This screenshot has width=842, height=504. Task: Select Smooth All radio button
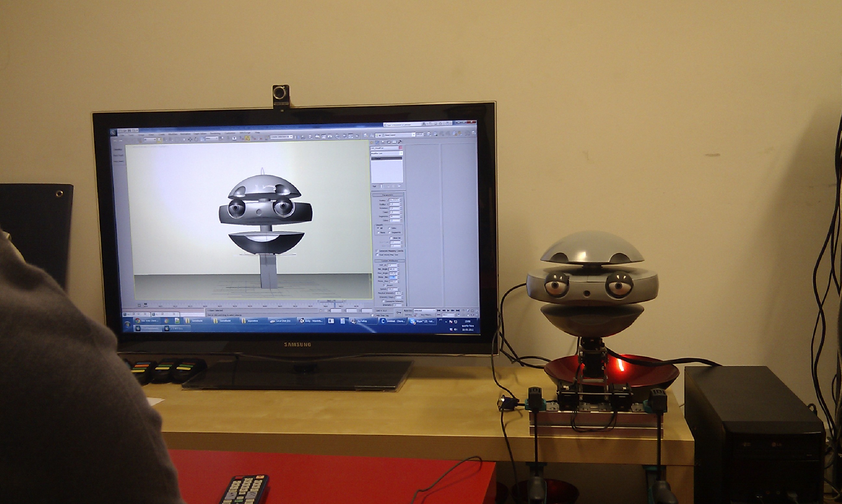click(378, 228)
